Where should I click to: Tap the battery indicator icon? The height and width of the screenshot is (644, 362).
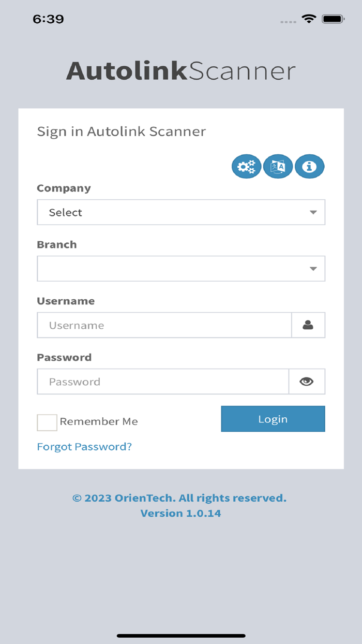tap(334, 19)
